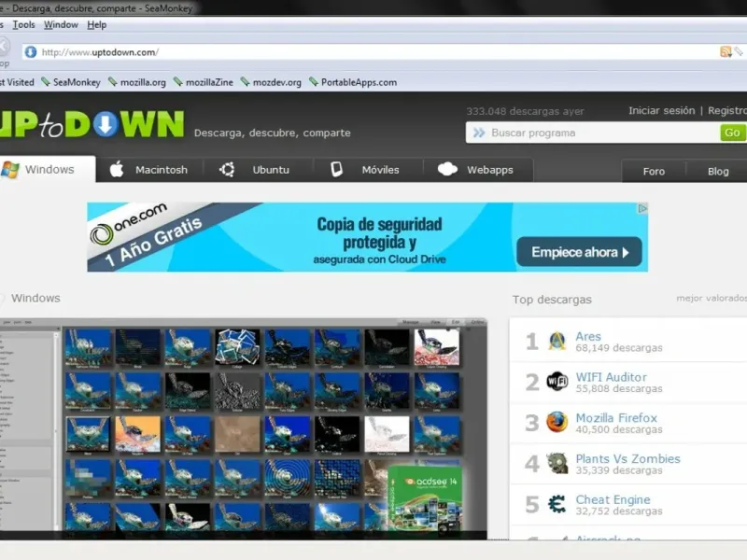Click Iniciar sesión link

click(662, 110)
